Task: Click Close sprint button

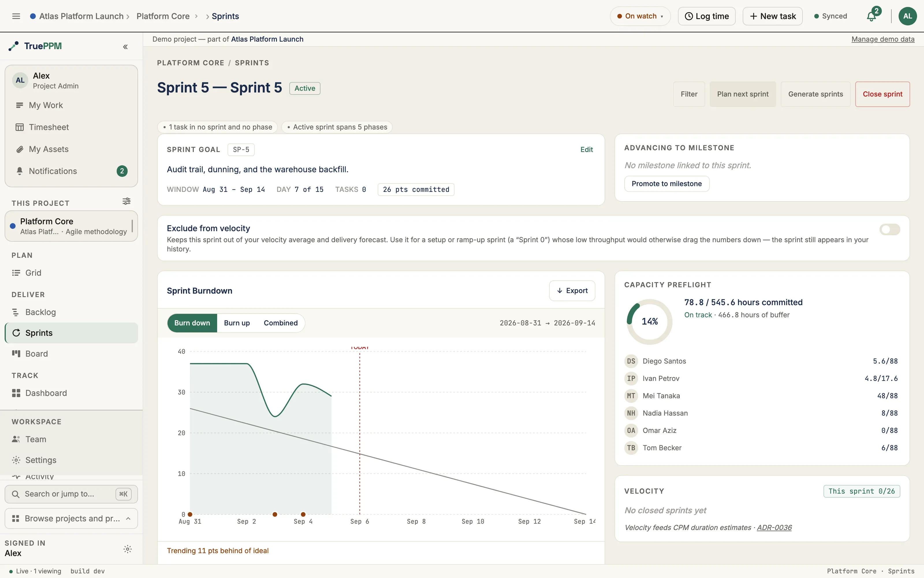Action: pos(882,94)
